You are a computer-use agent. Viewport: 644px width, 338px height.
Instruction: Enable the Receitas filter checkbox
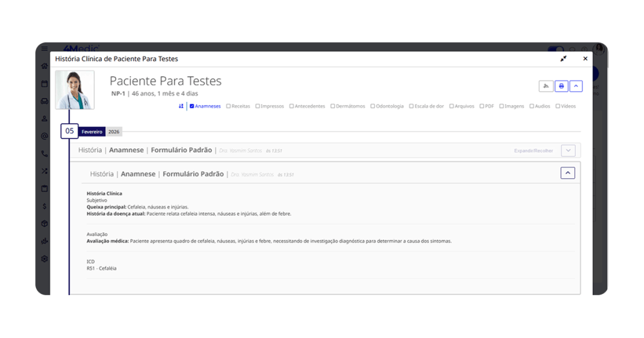[228, 106]
